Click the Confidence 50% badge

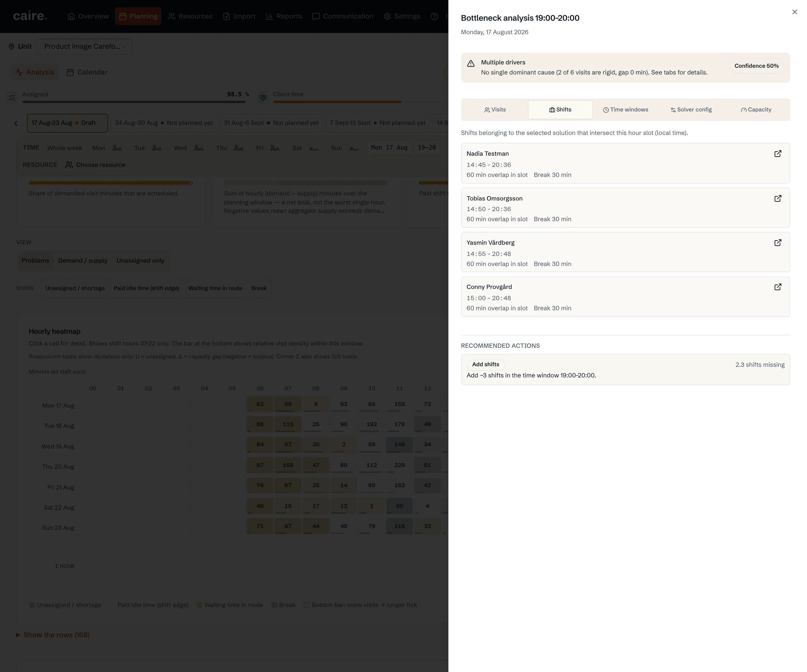coord(756,66)
